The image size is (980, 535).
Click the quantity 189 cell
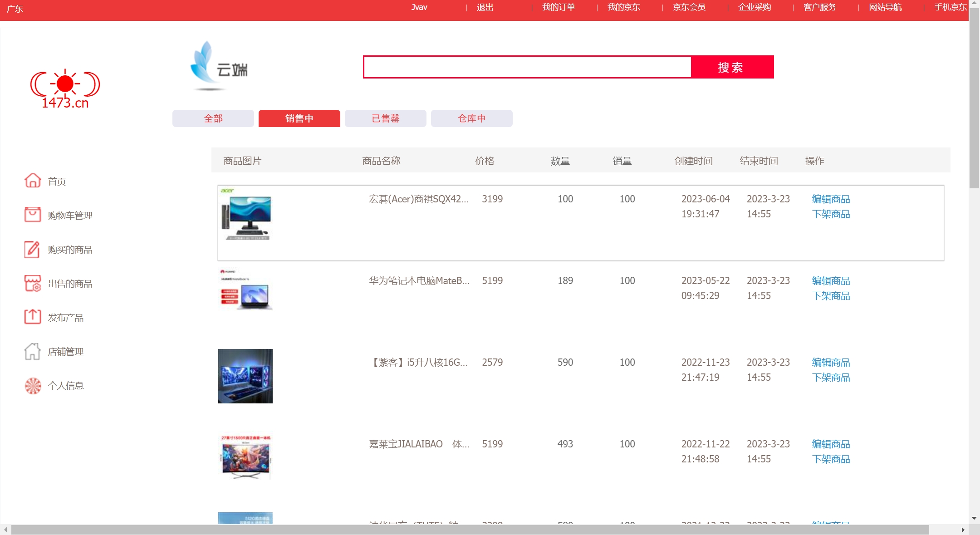[565, 281]
